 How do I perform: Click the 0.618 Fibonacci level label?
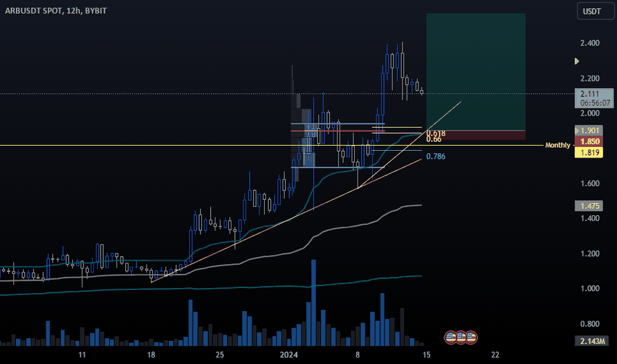436,134
